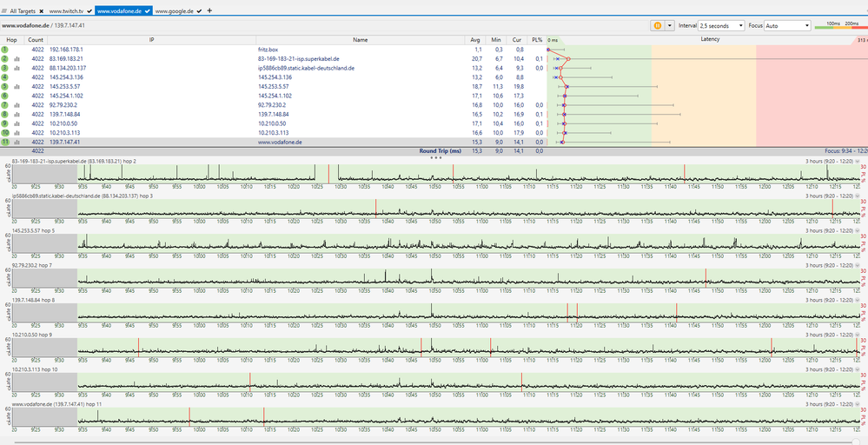Switch to the www.google.de tab

(x=173, y=10)
